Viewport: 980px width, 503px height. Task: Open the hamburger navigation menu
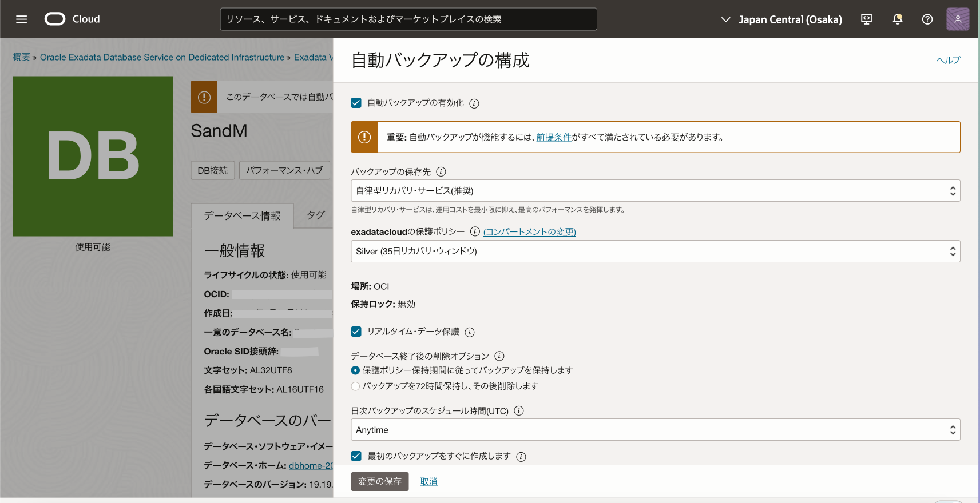21,19
